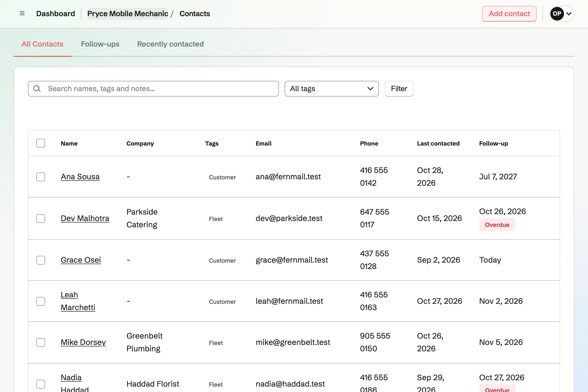
Task: Open Grace Osei's contact page
Action: (81, 260)
